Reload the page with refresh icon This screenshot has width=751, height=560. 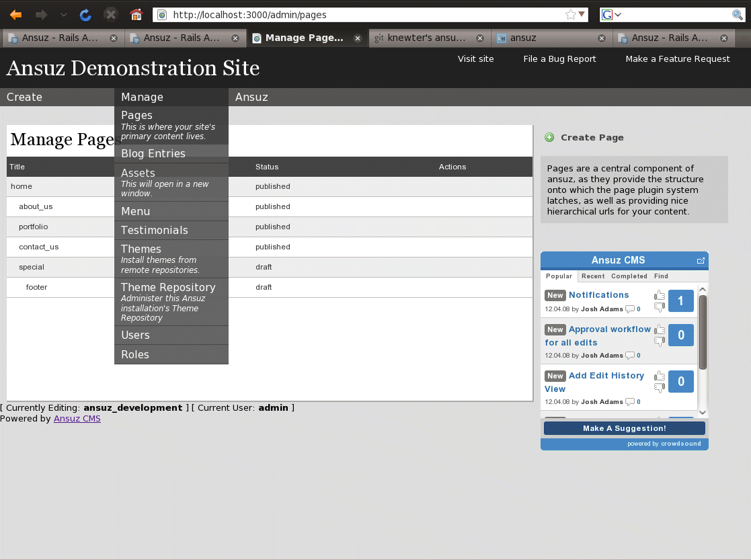pos(85,15)
